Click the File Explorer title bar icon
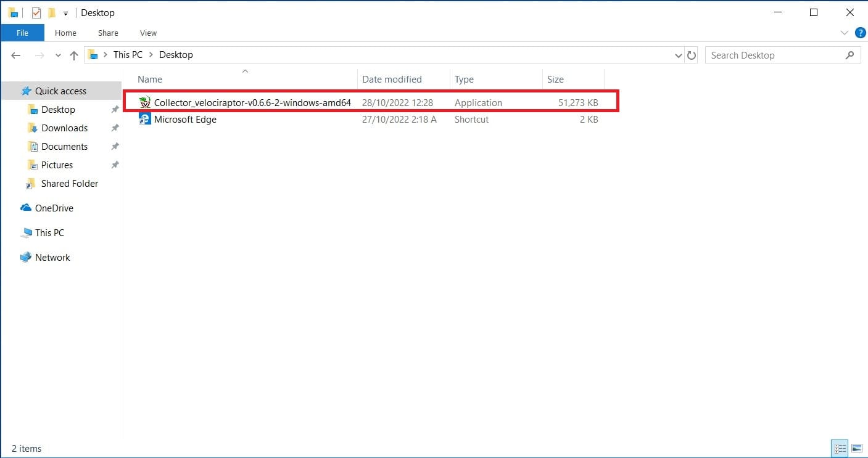868x458 pixels. pyautogui.click(x=13, y=12)
